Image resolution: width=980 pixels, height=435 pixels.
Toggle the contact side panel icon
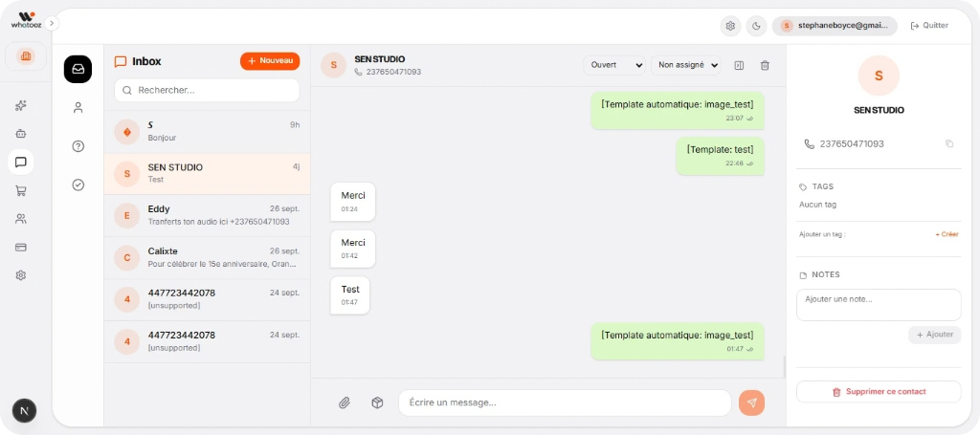pyautogui.click(x=739, y=65)
